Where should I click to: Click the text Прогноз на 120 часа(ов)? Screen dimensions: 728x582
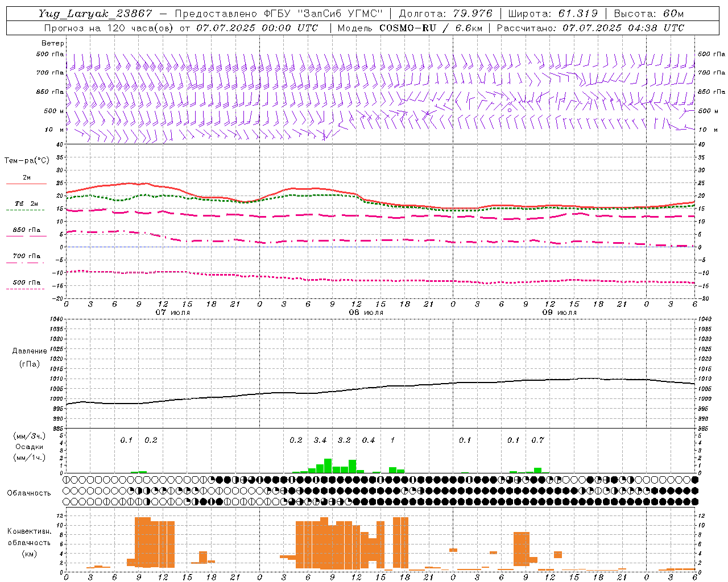[109, 28]
